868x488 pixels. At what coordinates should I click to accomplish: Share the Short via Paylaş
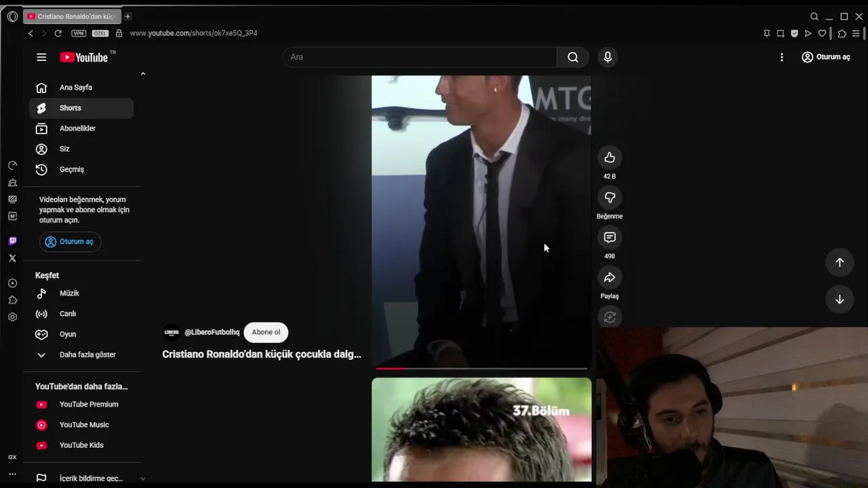(610, 277)
